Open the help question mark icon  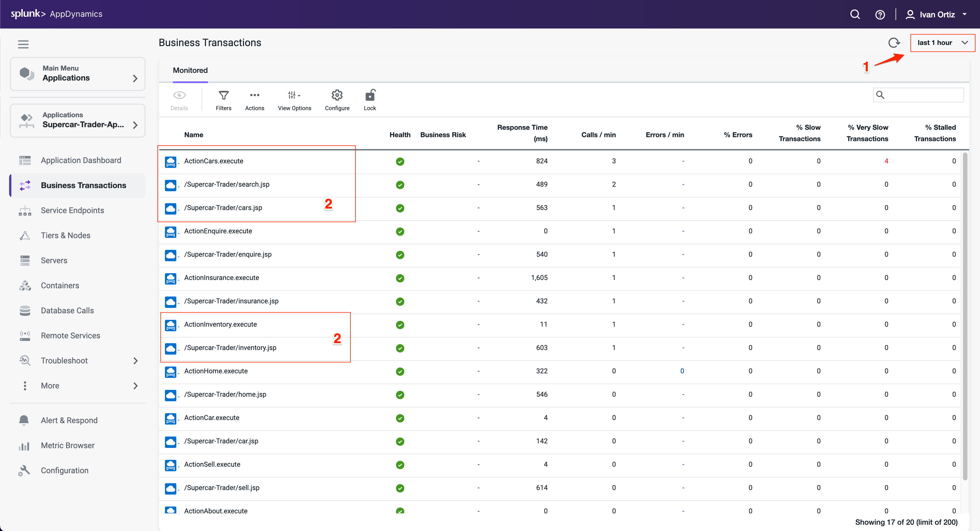pyautogui.click(x=880, y=15)
